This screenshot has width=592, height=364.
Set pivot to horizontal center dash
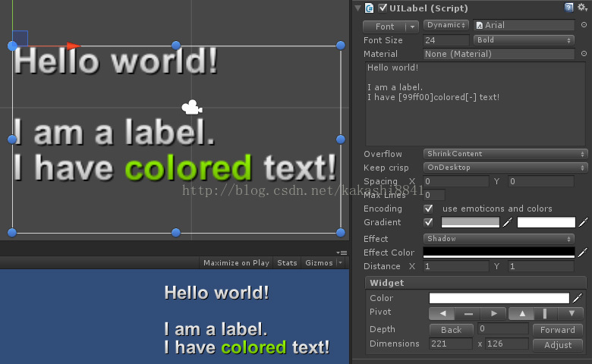pos(468,313)
